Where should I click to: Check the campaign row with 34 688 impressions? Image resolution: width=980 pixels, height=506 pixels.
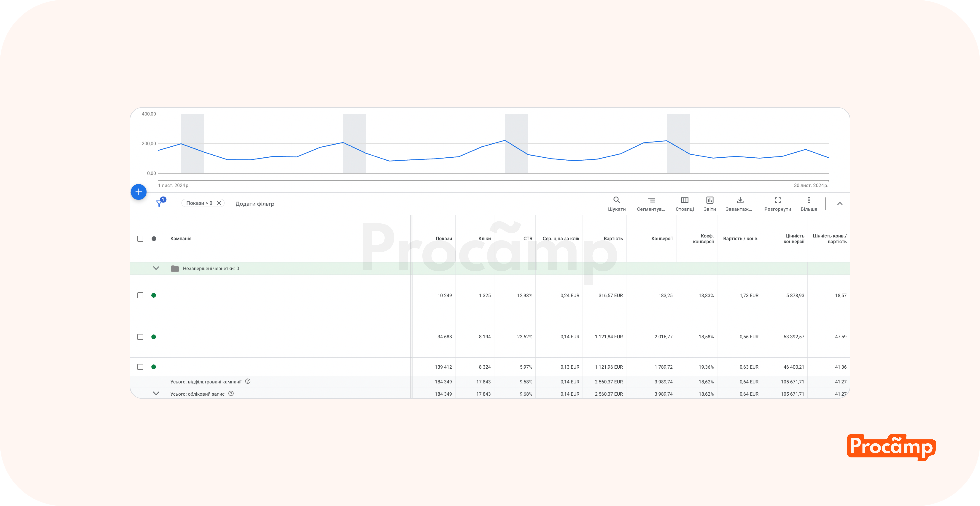pyautogui.click(x=140, y=337)
